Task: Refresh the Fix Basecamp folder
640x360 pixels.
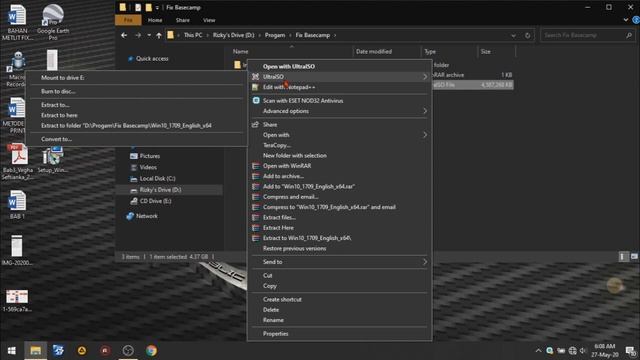Action: [x=527, y=36]
